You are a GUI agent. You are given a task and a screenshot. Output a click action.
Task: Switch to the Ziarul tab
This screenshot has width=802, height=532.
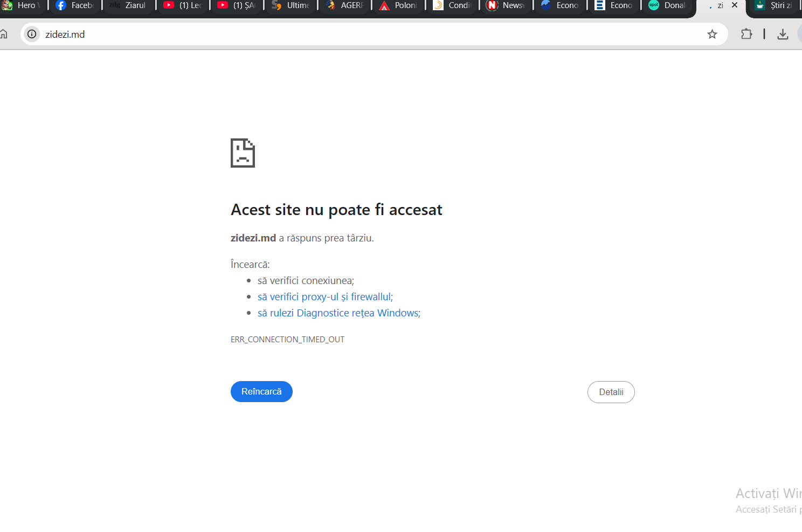129,5
